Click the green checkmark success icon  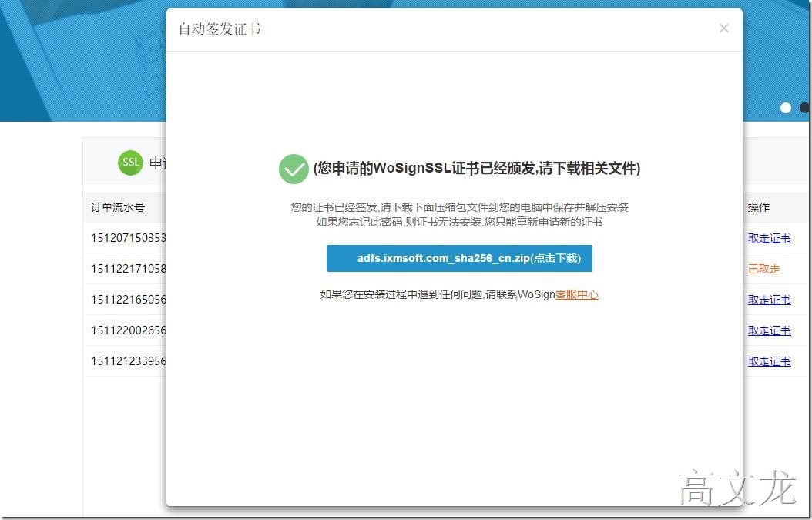click(294, 169)
